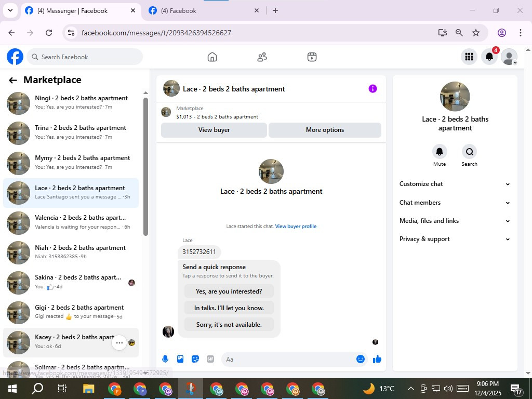Viewport: 532px width, 399px height.
Task: Open Windows notification center
Action: point(516,389)
